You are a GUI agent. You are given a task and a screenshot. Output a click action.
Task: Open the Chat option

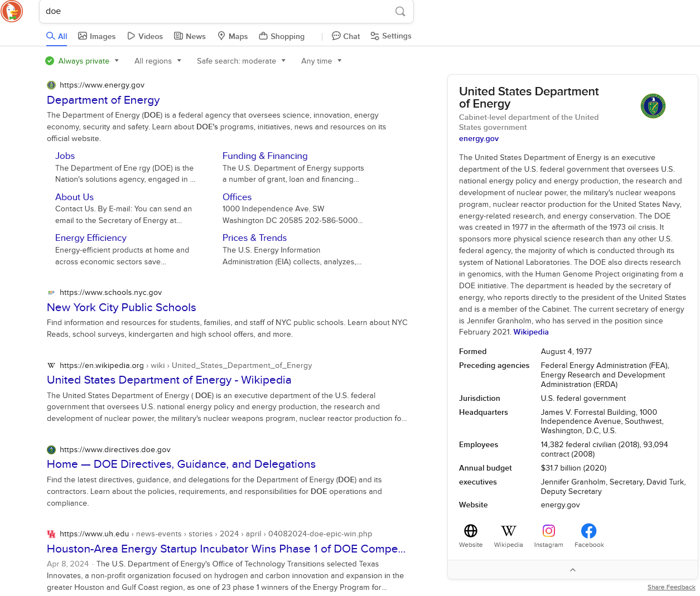coord(346,36)
